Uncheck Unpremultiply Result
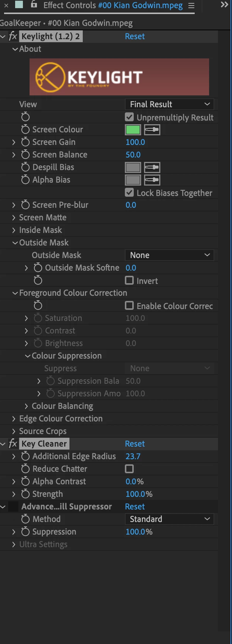 tap(129, 117)
